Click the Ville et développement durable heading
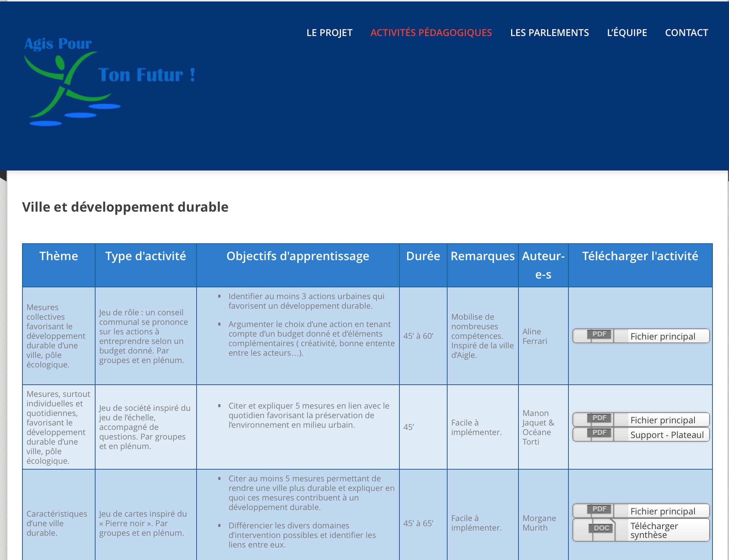This screenshot has height=560, width=729. pyautogui.click(x=125, y=207)
